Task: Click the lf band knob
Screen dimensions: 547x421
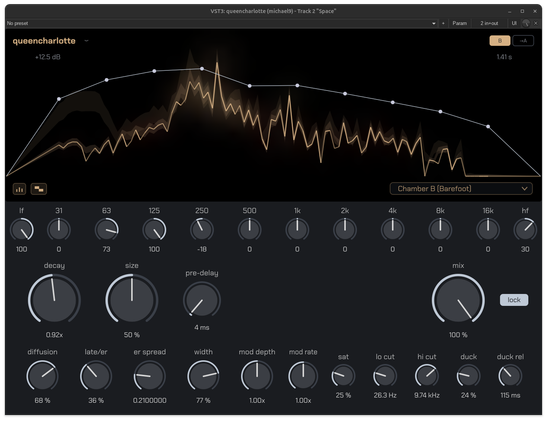Action: 22,230
